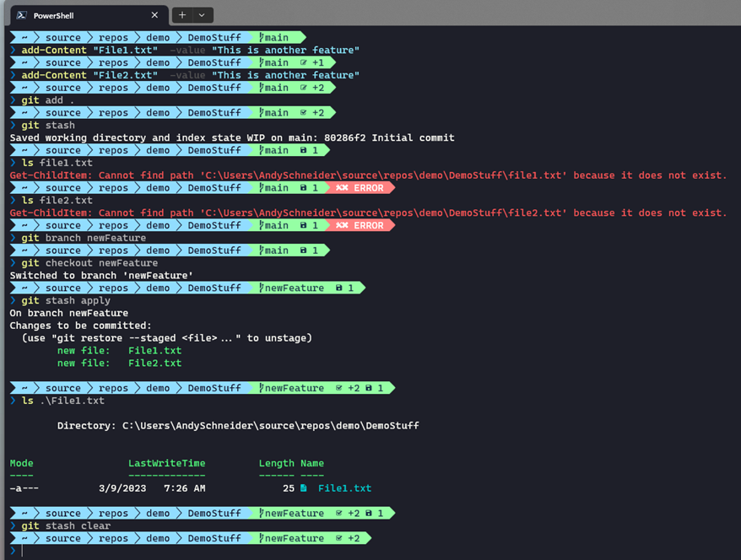741x560 pixels.
Task: Click the PowerShell icon on the tab
Action: (x=21, y=15)
